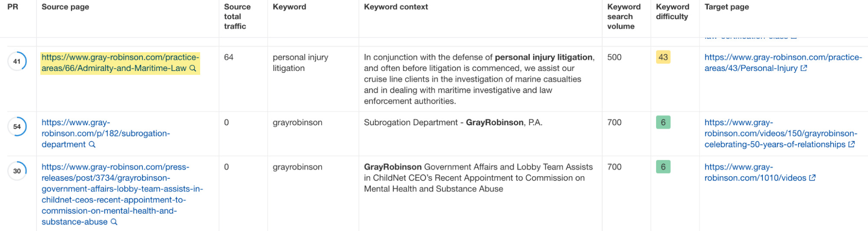Open external link icon beside Personal-Injury target

pos(804,68)
